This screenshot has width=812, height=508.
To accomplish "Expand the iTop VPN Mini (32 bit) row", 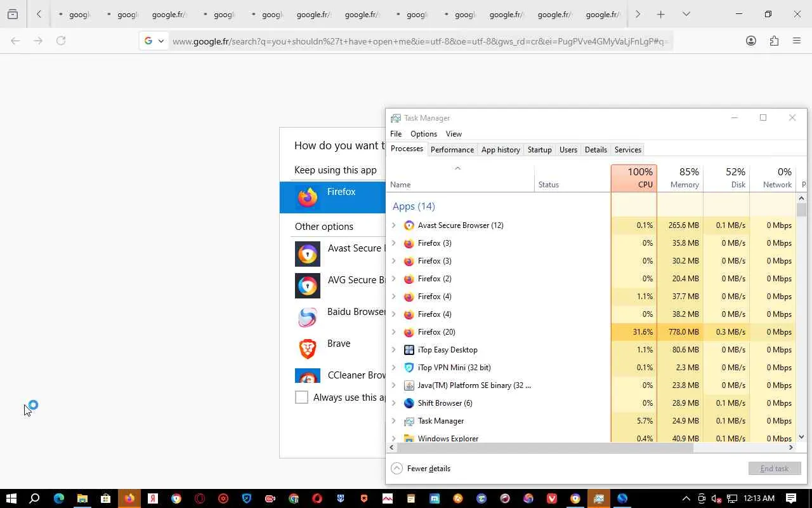I will click(x=394, y=368).
